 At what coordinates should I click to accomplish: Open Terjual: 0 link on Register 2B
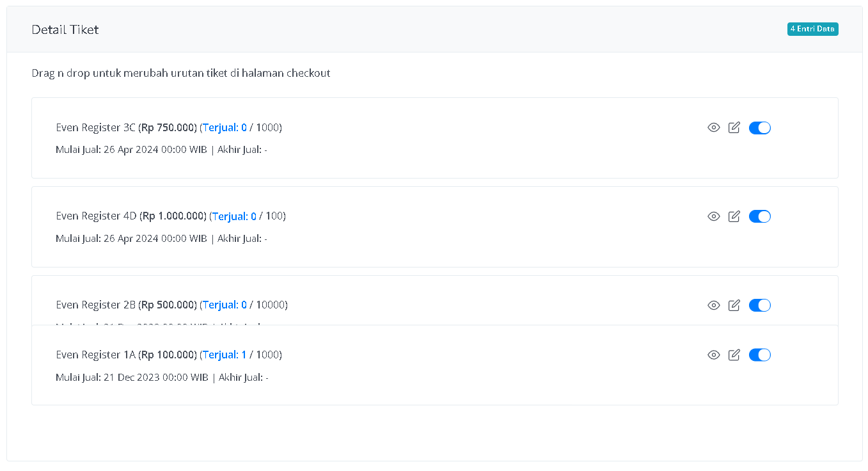tap(225, 305)
